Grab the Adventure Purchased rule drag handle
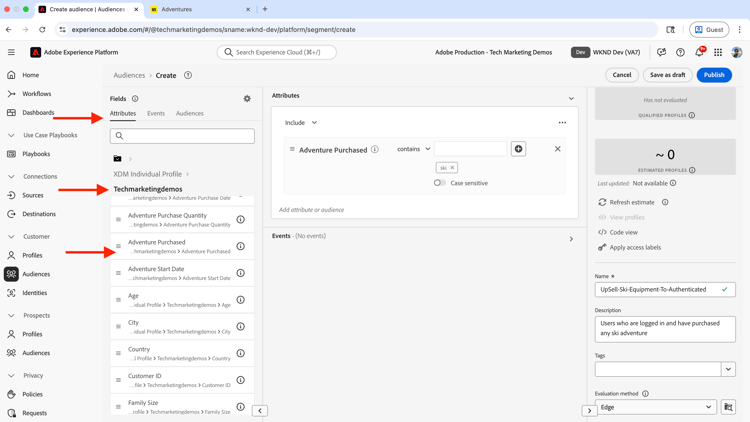This screenshot has width=750, height=422. (x=292, y=149)
